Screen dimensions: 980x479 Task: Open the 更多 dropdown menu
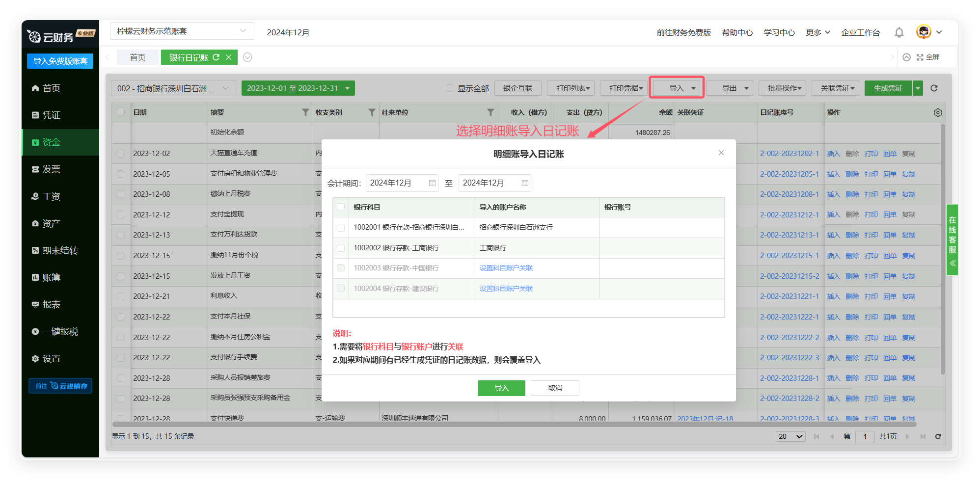point(817,32)
